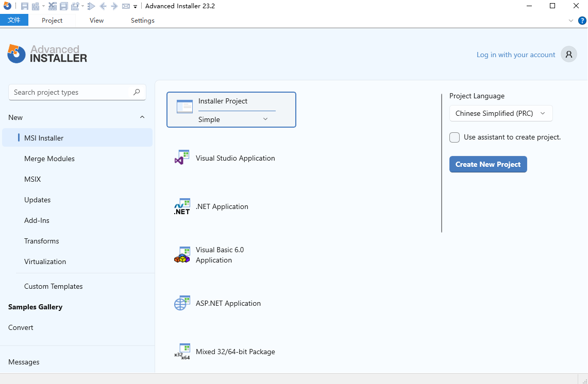Click the envelope mail icon in the toolbar
Screen dimensions: 588x384
point(126,6)
